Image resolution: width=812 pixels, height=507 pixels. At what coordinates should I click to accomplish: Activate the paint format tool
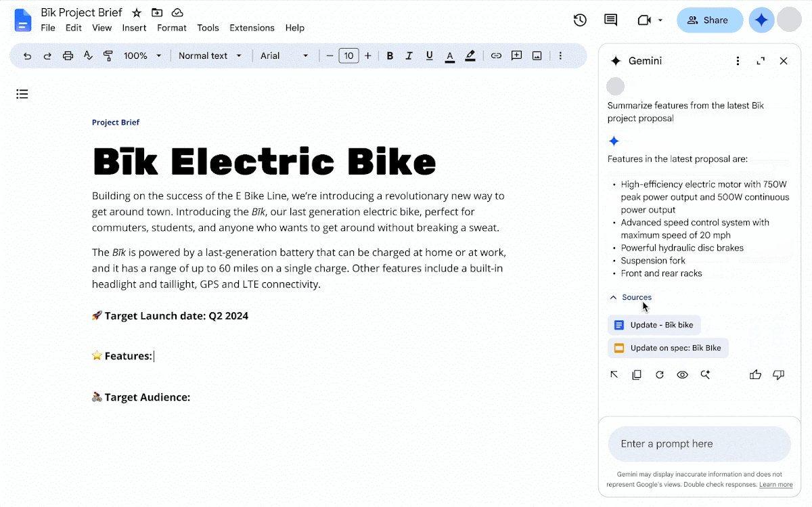[x=108, y=56]
